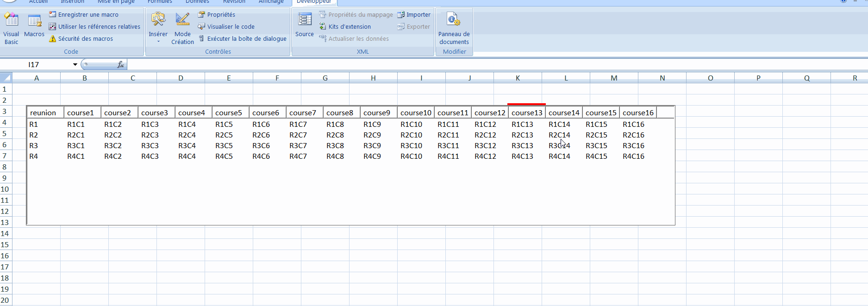Click Importer XML data
Screen dimensions: 868x306
pos(414,14)
